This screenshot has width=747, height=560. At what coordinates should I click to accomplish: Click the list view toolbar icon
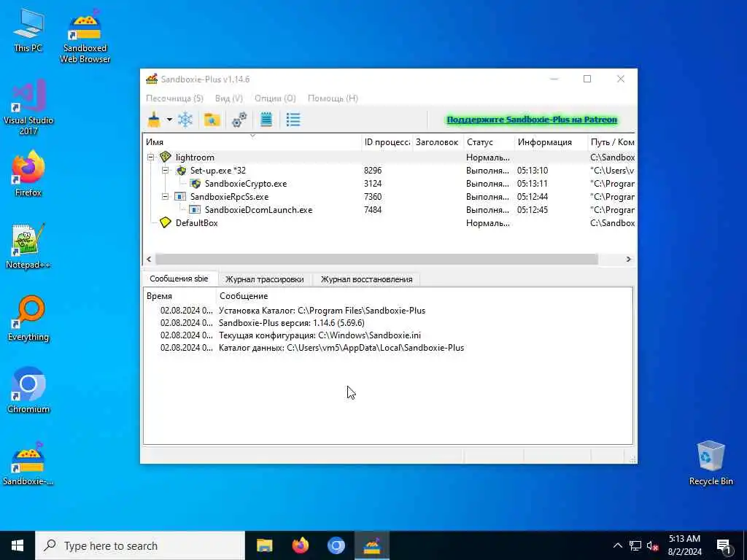293,120
